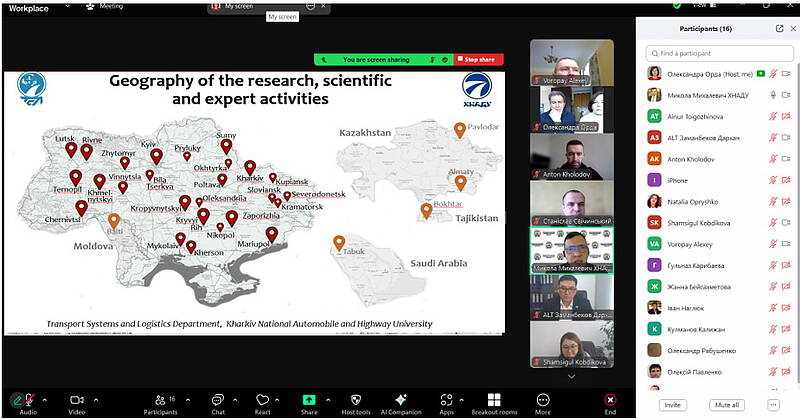Select participant Natalia Opryshko in list
The image size is (800, 419).
coord(719,202)
